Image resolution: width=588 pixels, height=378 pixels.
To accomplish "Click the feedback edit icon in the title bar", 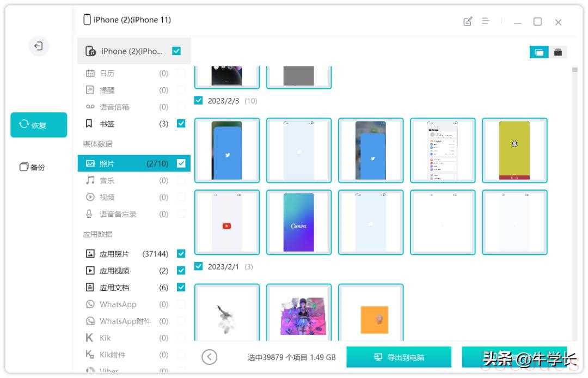I will 468,21.
